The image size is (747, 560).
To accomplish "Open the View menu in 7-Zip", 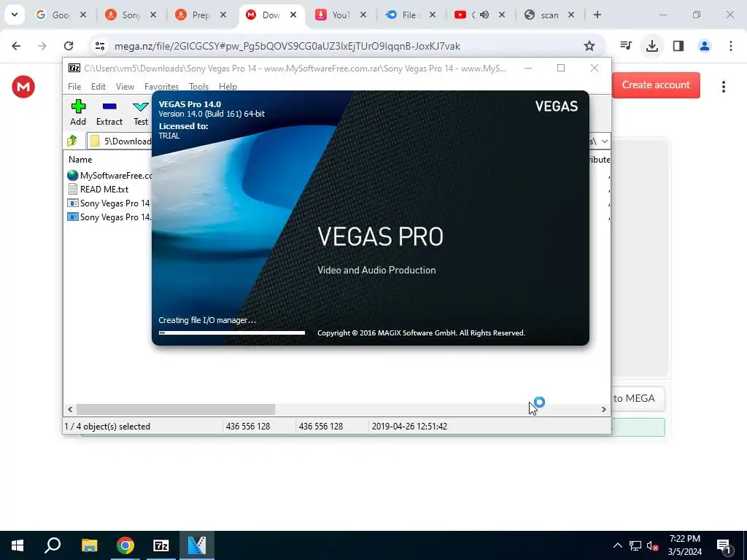I will click(x=125, y=87).
